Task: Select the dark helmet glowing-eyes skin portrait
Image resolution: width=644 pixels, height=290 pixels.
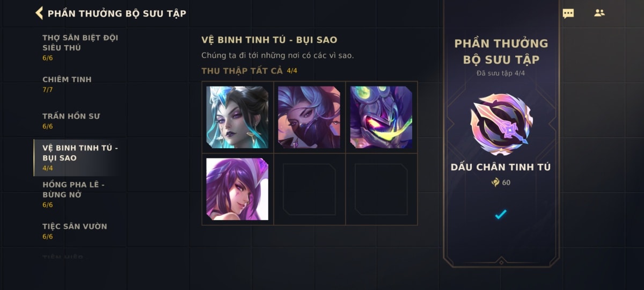Action: [x=381, y=117]
